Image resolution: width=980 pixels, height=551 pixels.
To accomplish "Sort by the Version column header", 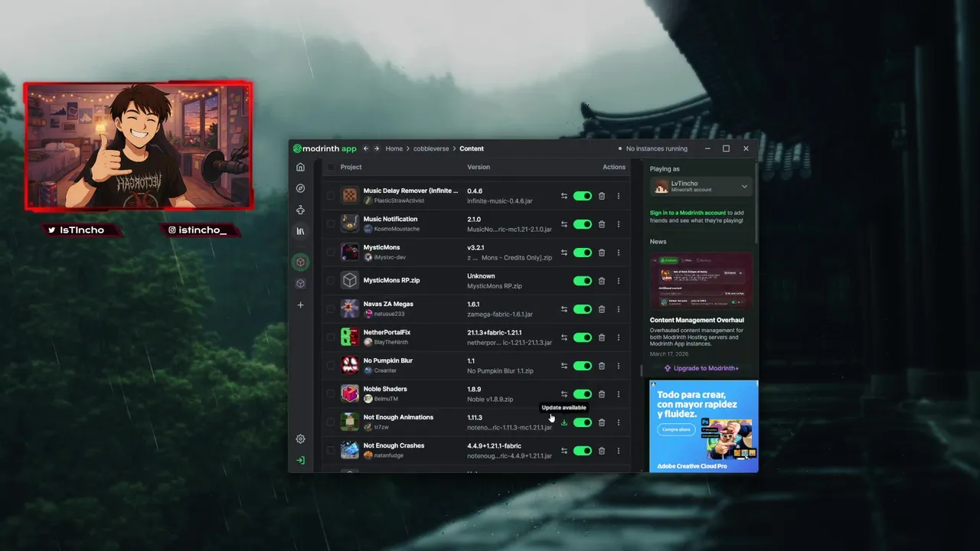I will point(479,167).
